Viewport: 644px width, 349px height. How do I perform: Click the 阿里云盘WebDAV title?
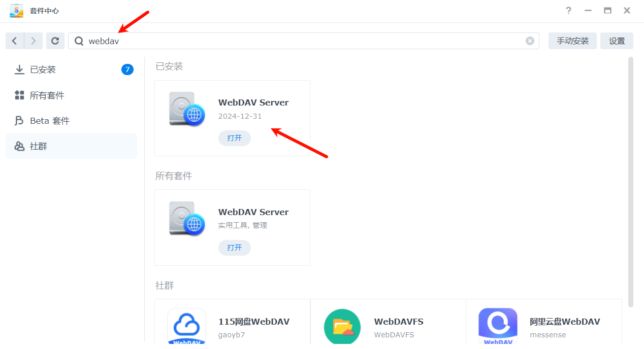565,322
